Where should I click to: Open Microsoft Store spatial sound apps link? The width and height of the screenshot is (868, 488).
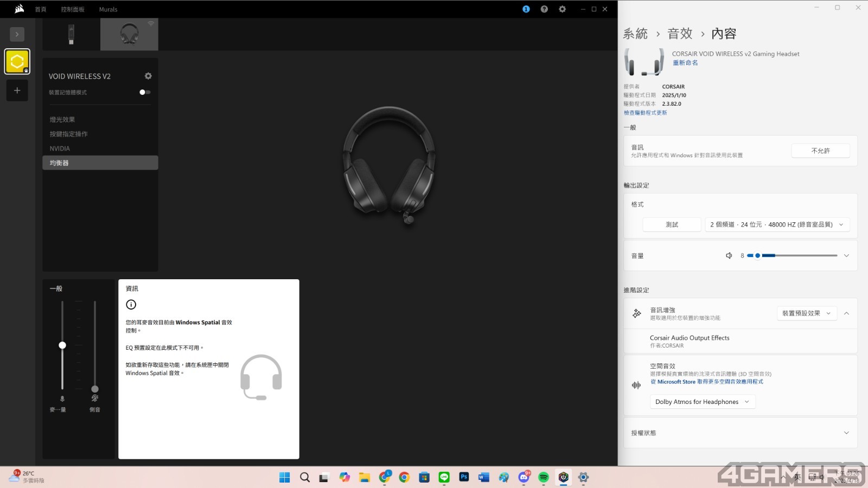707,382
